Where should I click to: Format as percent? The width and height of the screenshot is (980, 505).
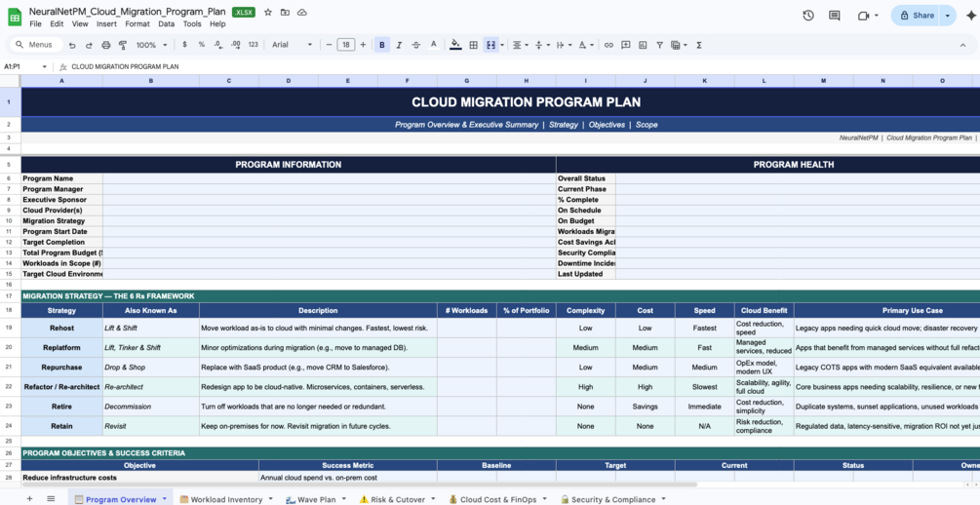201,45
